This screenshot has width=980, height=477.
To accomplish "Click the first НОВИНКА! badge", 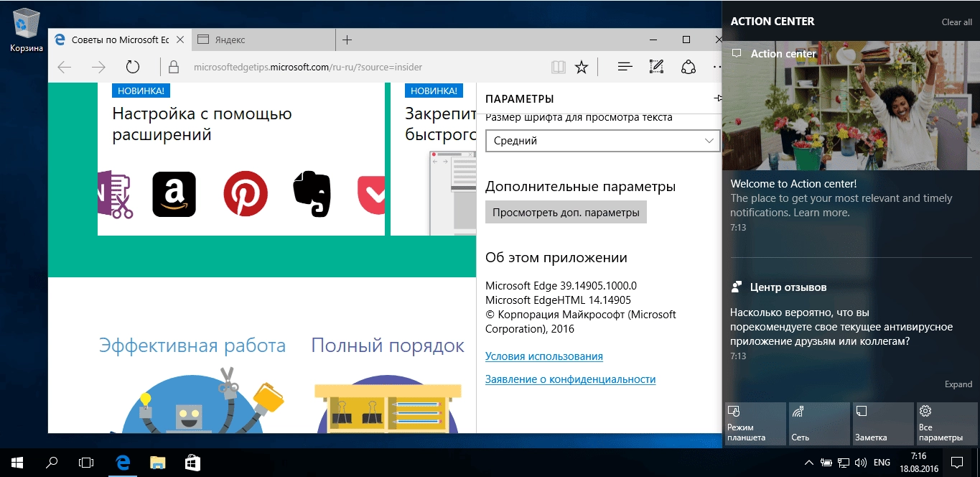I will [x=141, y=91].
